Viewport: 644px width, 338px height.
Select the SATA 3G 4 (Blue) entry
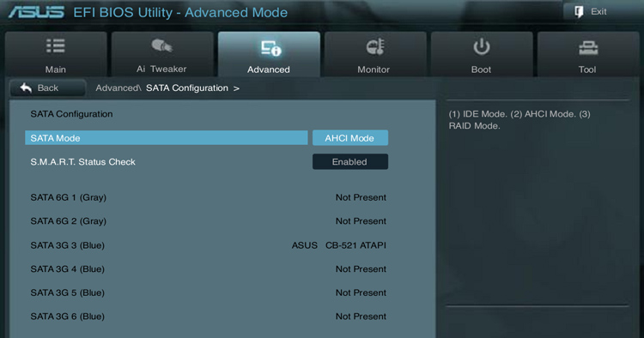(x=67, y=269)
